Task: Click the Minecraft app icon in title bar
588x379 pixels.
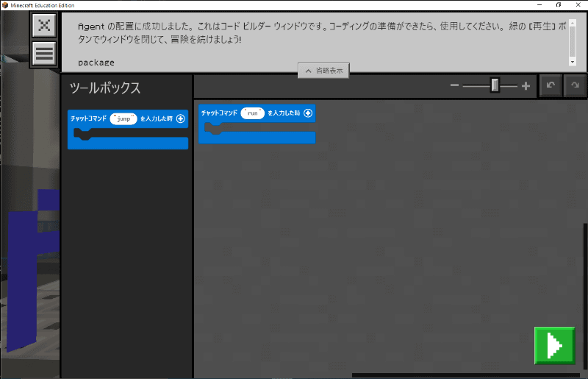Action: click(5, 5)
